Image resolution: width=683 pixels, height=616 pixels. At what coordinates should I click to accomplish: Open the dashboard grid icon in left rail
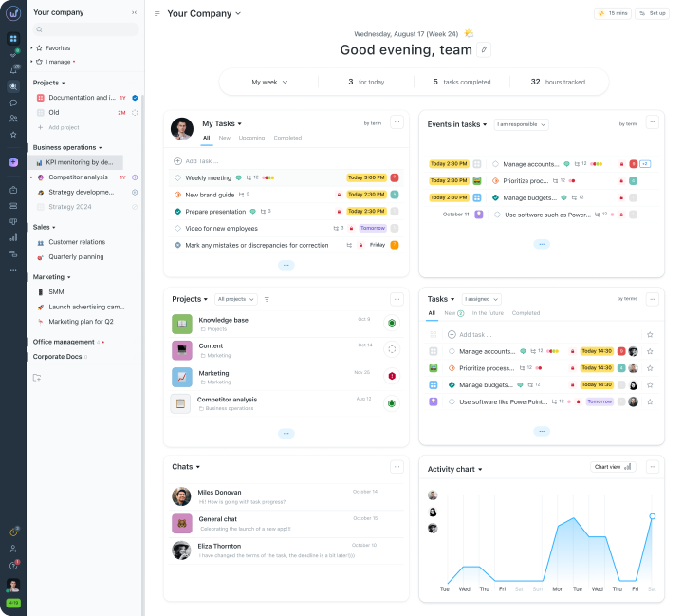[13, 38]
